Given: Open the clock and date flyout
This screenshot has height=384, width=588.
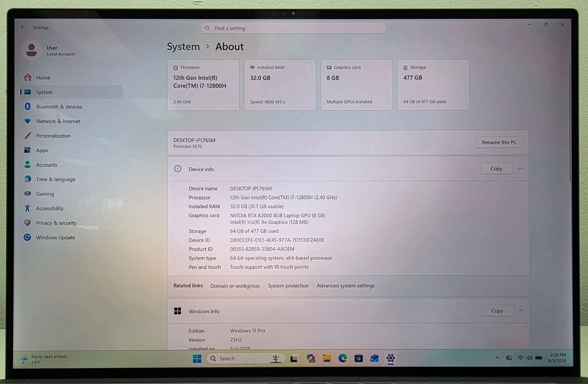Looking at the screenshot, I should click(x=557, y=358).
